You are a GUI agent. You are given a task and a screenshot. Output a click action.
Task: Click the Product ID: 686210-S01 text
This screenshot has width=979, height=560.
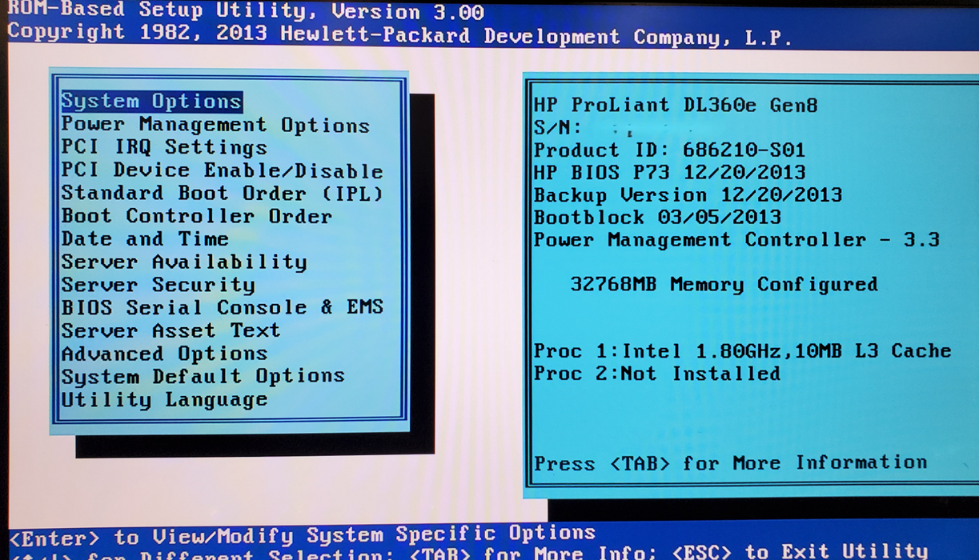[669, 150]
